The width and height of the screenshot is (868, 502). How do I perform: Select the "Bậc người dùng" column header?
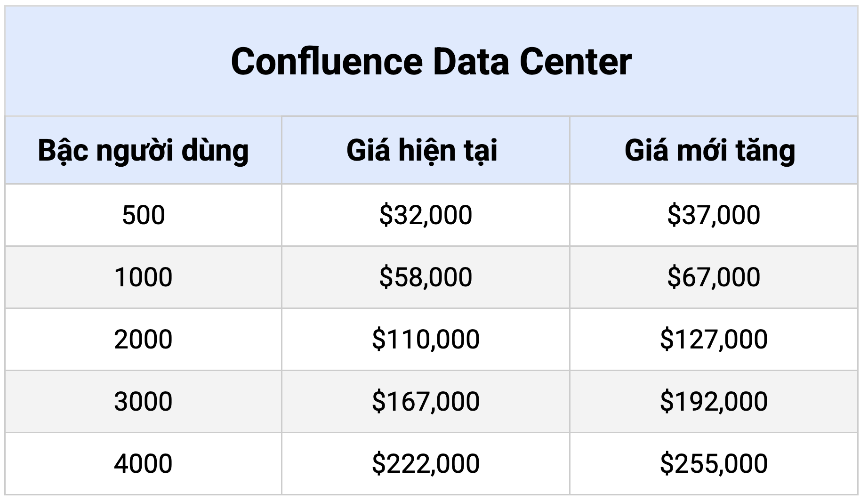click(143, 151)
